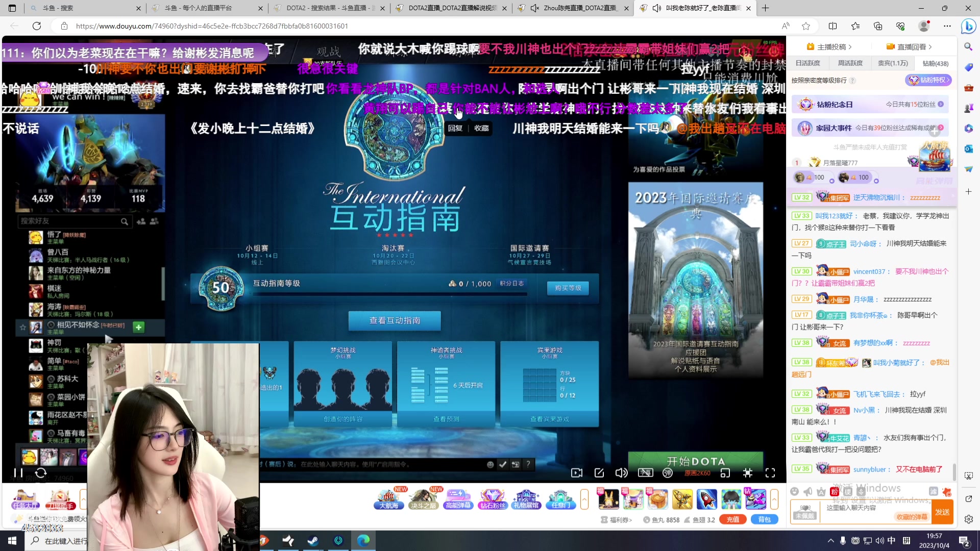Expand the 钻粉纪念日 banner arrow

point(941,104)
